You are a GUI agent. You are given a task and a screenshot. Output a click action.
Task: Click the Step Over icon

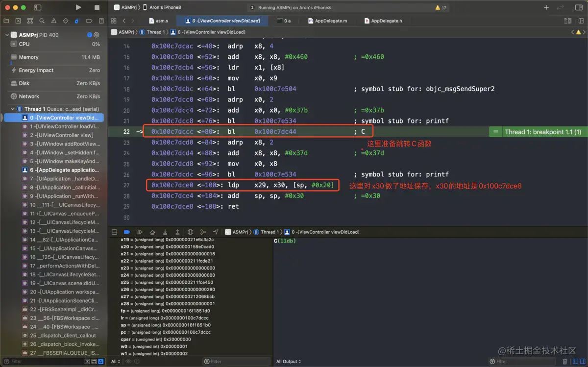(152, 232)
